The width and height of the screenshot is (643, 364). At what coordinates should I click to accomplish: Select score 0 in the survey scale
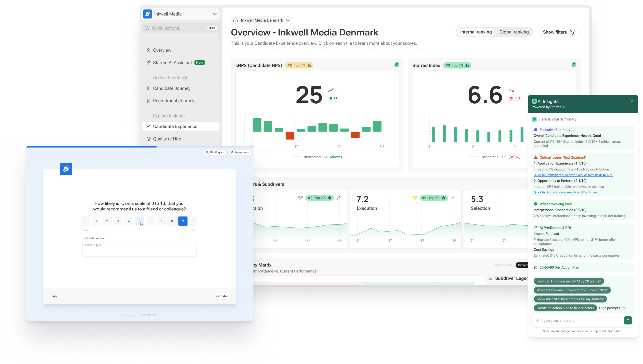[x=85, y=221]
